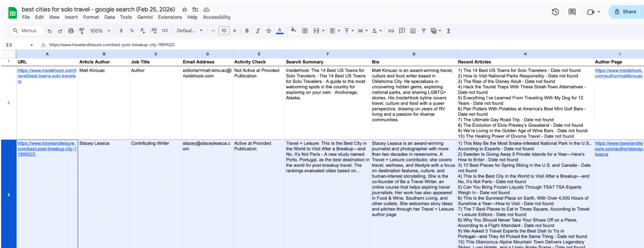Open the Extensions menu
The height and width of the screenshot is (248, 644).
(170, 17)
